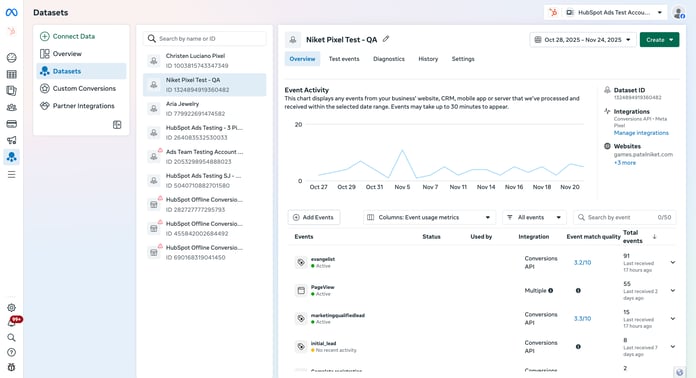Click the globe icon at bottom right corner
Screen dimensions: 696x378
click(x=679, y=372)
